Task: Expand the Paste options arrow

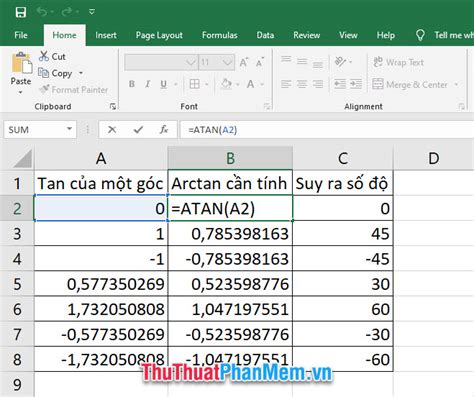Action: point(21,92)
